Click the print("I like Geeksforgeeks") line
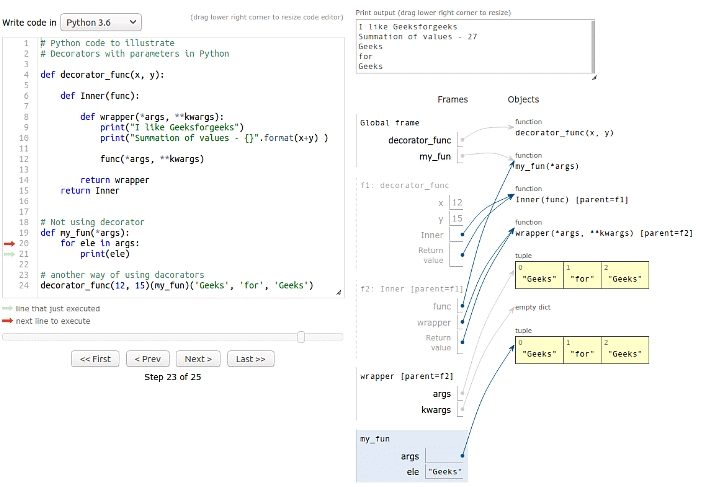703x487 pixels. click(172, 127)
